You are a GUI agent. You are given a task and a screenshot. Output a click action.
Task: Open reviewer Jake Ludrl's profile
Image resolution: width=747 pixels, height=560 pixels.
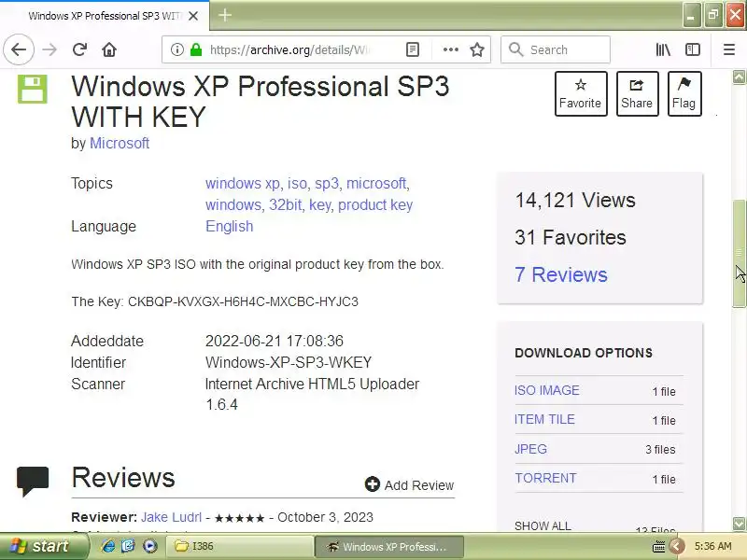click(172, 517)
